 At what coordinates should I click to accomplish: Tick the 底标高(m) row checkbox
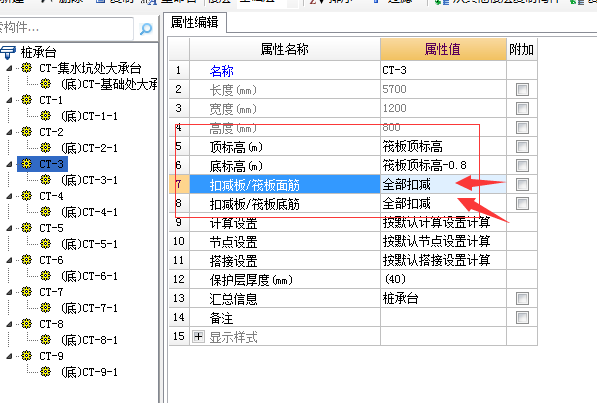coord(522,166)
